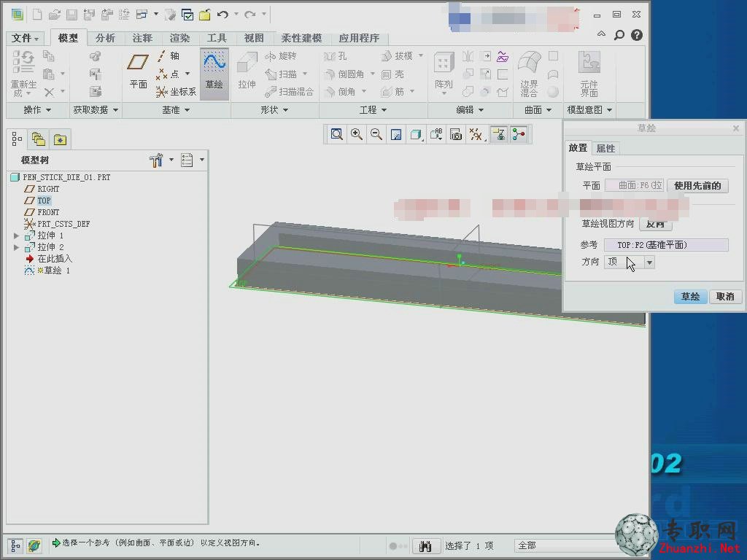
Task: Click the 孔 (Hole) tool
Action: pos(336,56)
